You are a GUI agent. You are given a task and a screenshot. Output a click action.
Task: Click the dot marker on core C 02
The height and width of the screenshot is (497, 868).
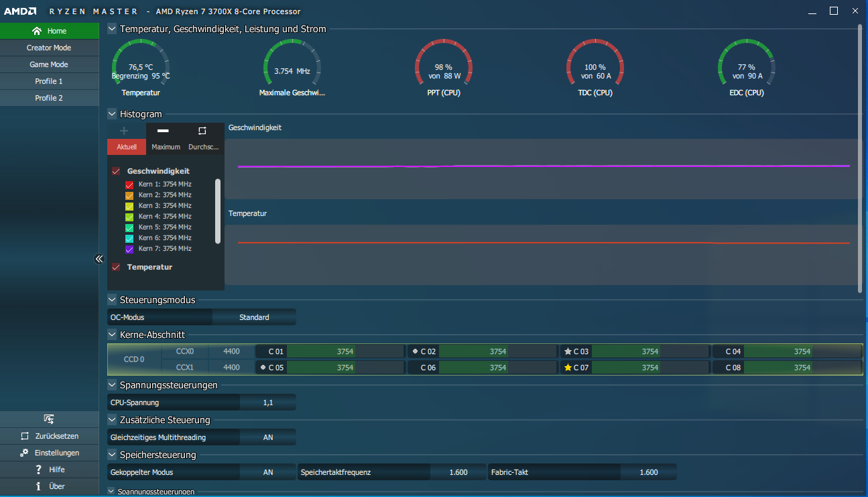(416, 351)
